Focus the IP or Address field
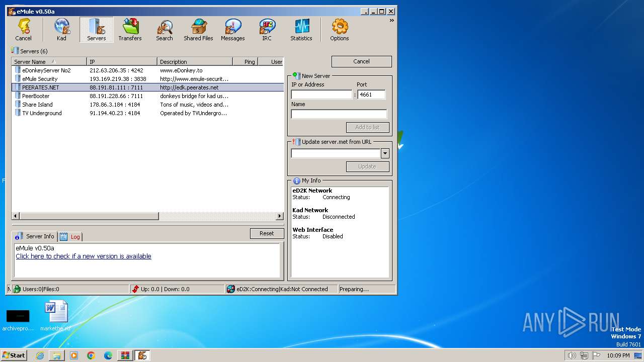 pyautogui.click(x=321, y=95)
